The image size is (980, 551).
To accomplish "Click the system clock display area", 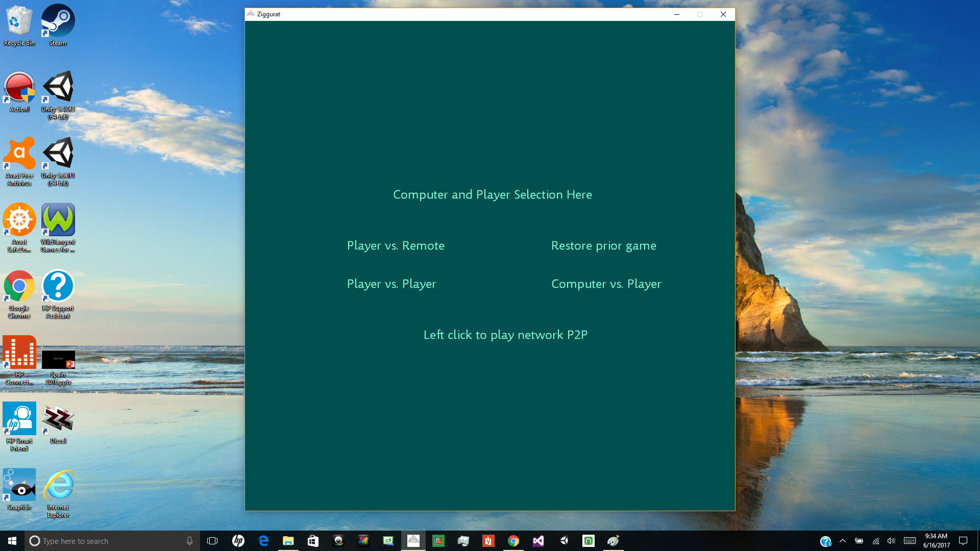I will click(935, 540).
